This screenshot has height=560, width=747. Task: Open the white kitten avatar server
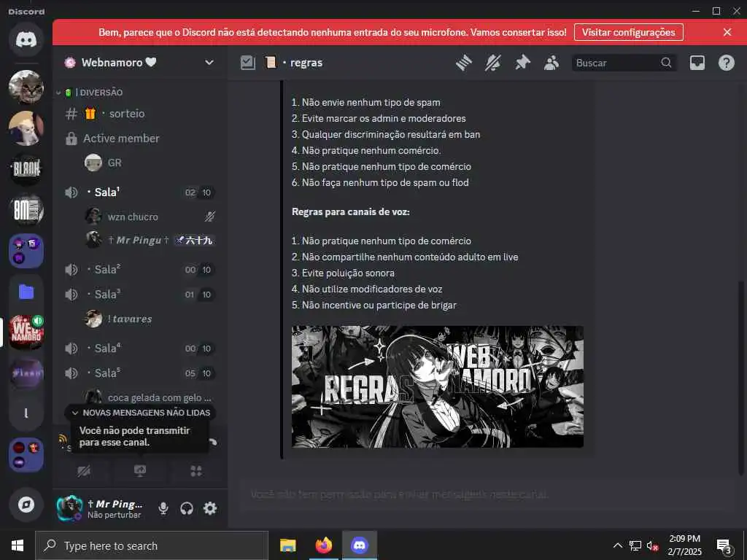(x=26, y=128)
